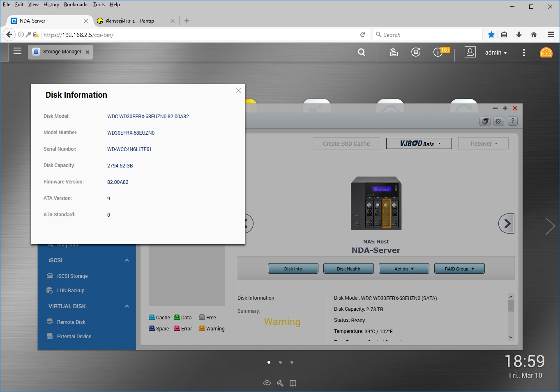
Task: Go to Firefox home page icon
Action: click(534, 35)
